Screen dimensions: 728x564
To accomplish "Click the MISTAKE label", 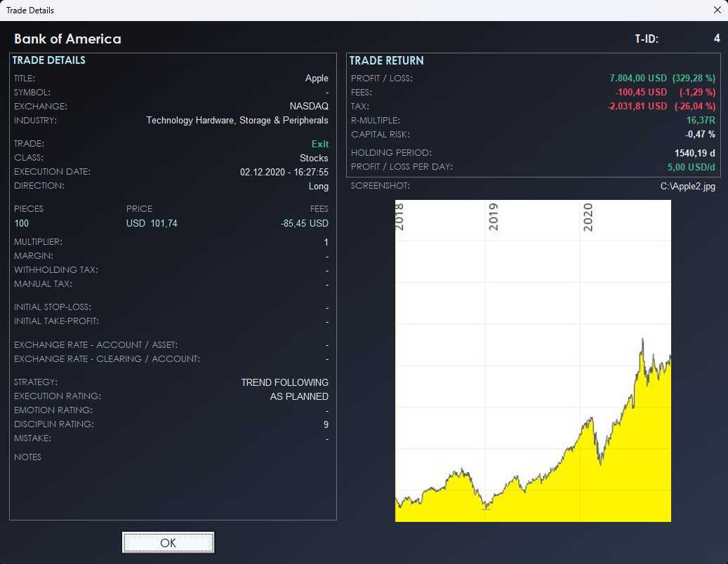I will coord(32,438).
